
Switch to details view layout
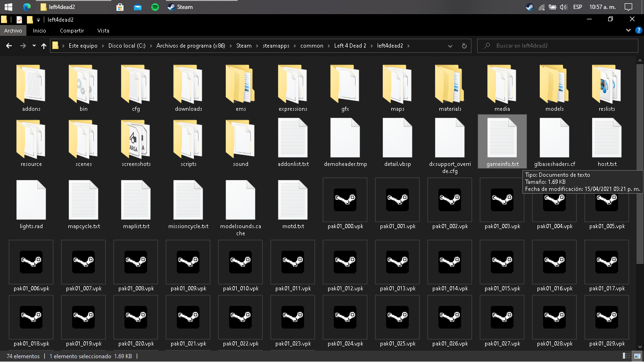tap(627, 356)
